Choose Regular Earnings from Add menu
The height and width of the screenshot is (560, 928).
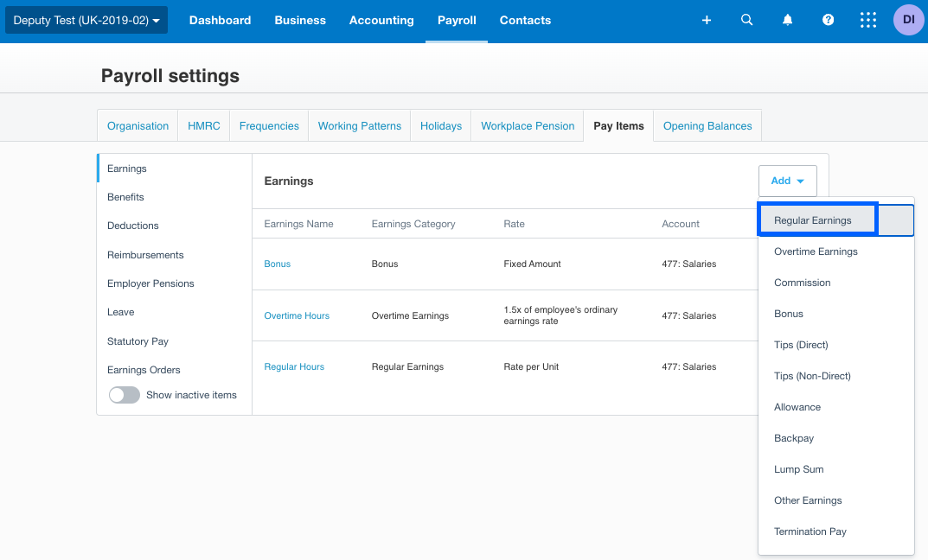[x=835, y=220]
